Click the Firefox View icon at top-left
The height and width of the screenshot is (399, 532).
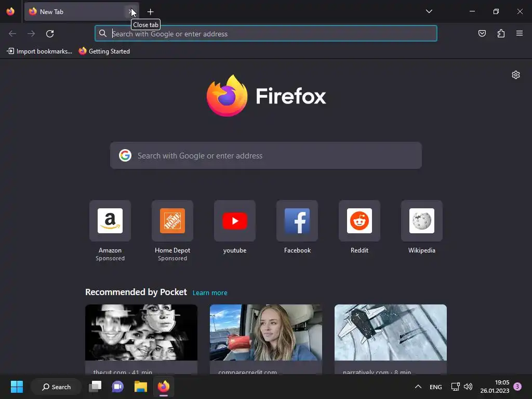tap(10, 11)
